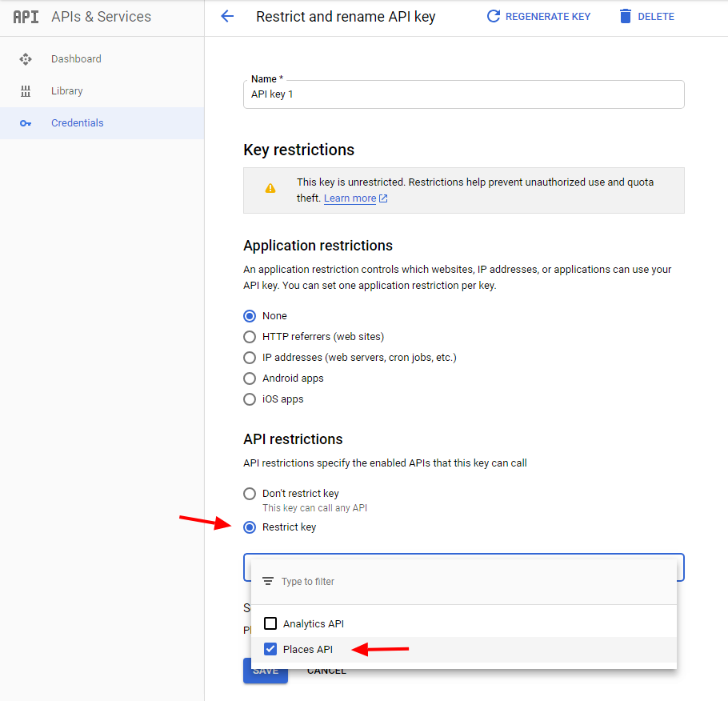Select the Restrict key radio button
The width and height of the screenshot is (728, 701).
click(x=250, y=527)
